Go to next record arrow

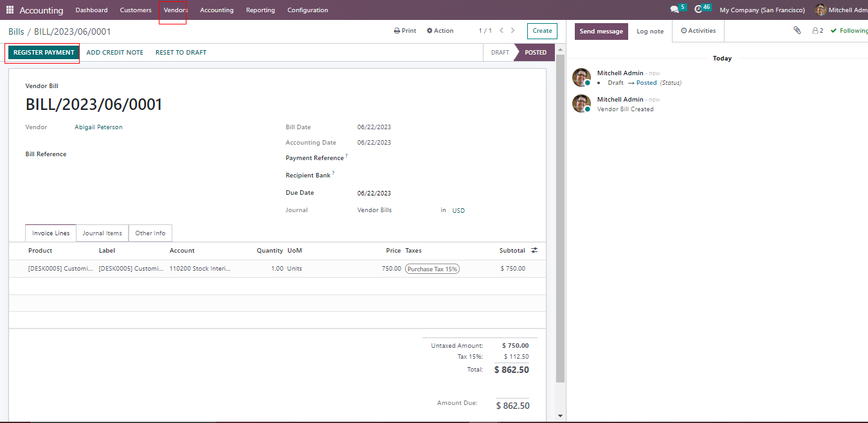[512, 30]
